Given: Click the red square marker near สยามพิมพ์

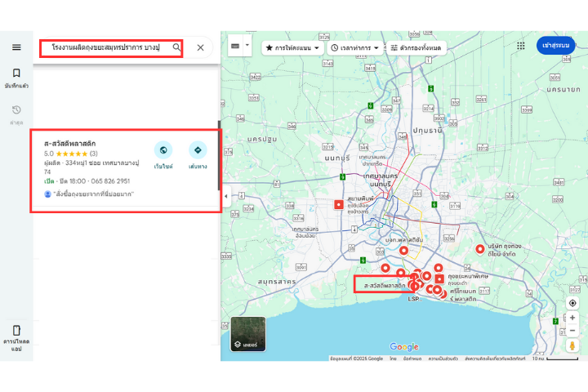Looking at the screenshot, I should pyautogui.click(x=339, y=204).
